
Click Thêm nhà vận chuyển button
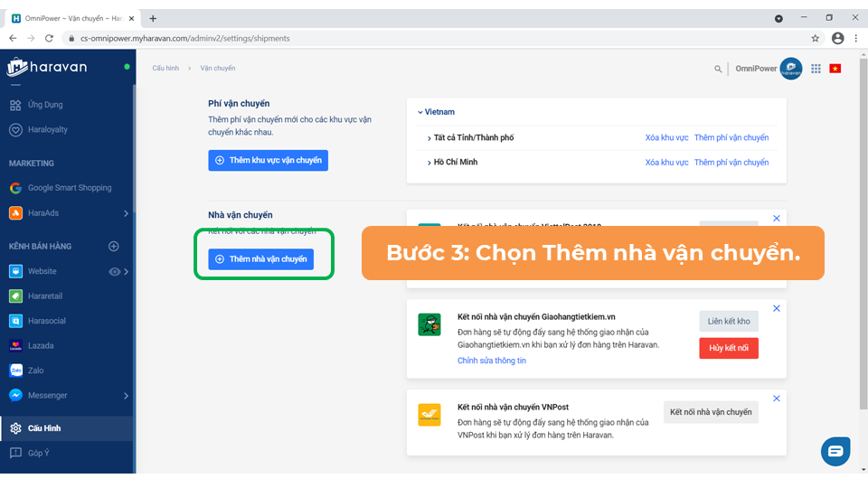(260, 259)
